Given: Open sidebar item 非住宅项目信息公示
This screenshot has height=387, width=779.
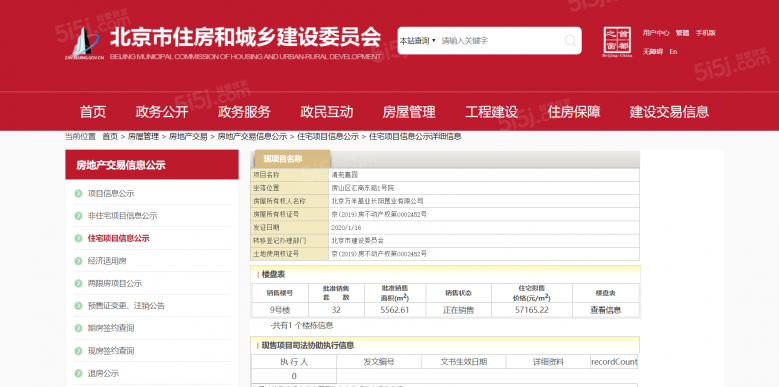Looking at the screenshot, I should pyautogui.click(x=122, y=216).
